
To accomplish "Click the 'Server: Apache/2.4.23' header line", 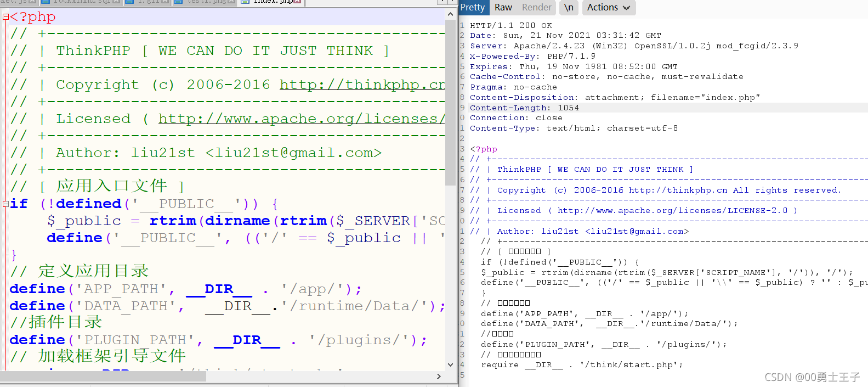I will click(x=634, y=46).
